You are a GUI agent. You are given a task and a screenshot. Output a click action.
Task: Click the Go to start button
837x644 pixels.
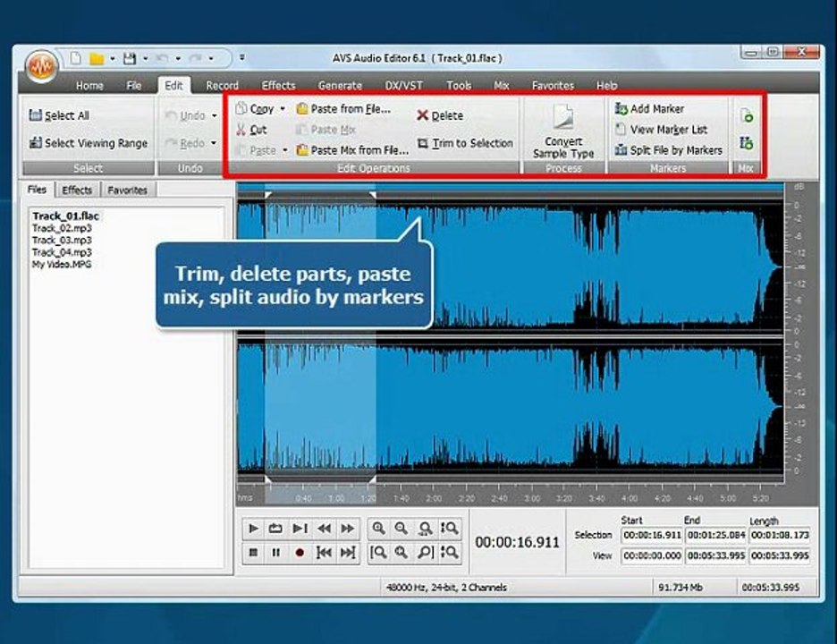(x=324, y=552)
